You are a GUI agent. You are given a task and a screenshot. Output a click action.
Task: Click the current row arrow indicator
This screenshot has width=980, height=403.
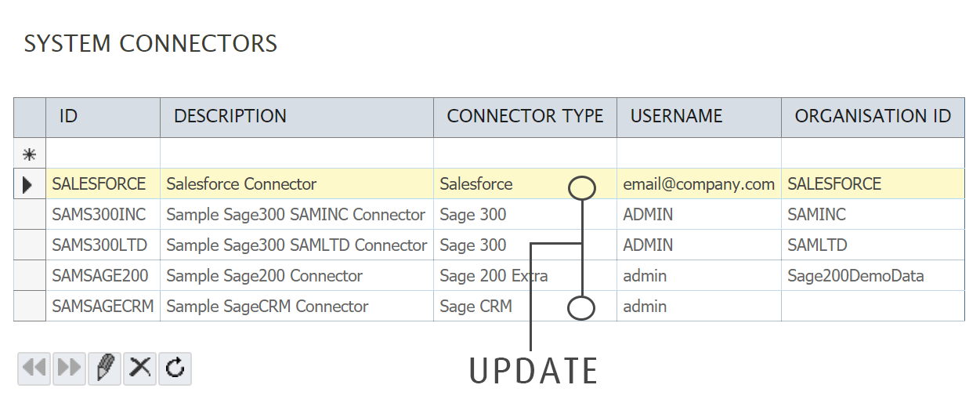(x=29, y=185)
